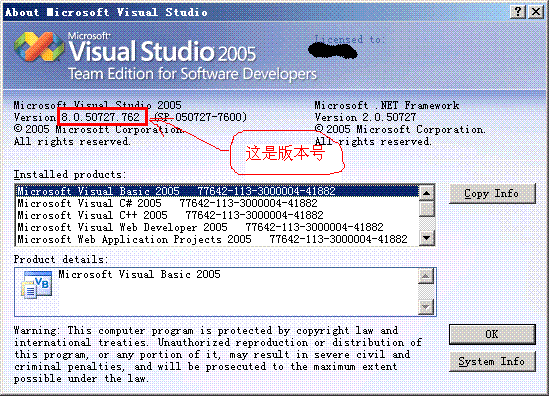This screenshot has width=549, height=400.
Task: Click product details scroll down arrow
Action: pos(426,307)
